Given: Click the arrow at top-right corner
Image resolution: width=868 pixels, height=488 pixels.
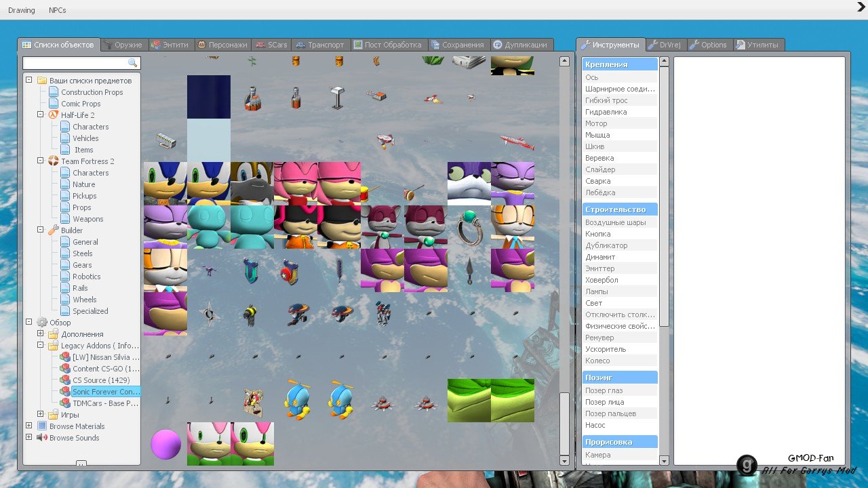Looking at the screenshot, I should 861,7.
